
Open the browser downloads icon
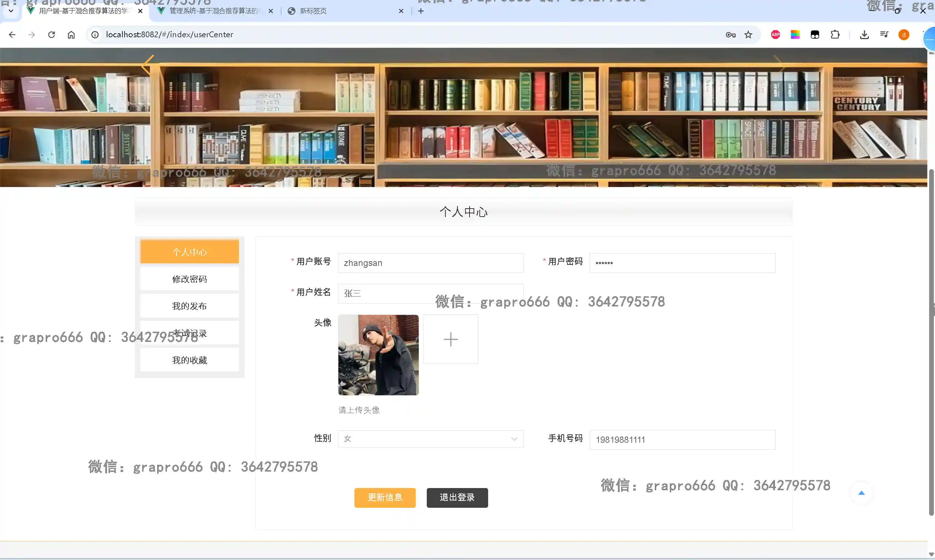864,35
